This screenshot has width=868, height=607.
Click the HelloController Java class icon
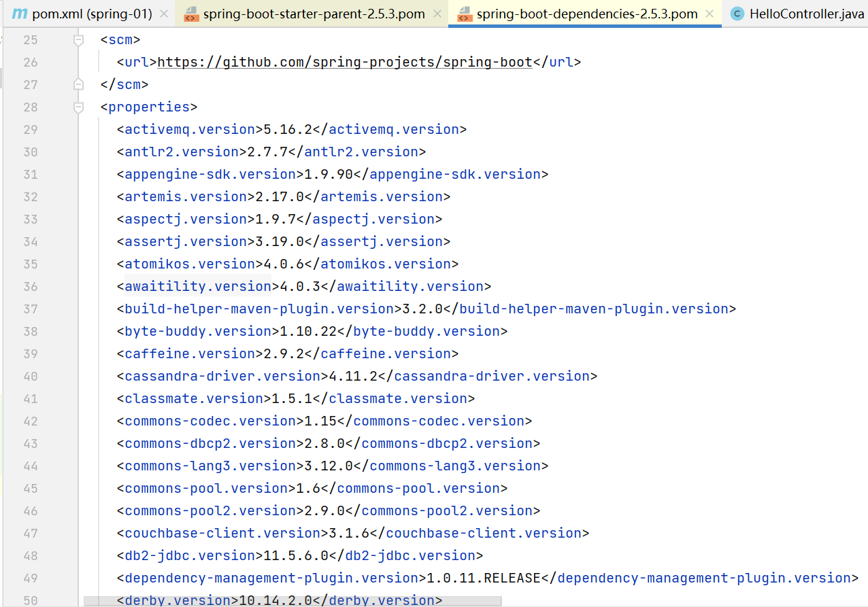coord(737,14)
